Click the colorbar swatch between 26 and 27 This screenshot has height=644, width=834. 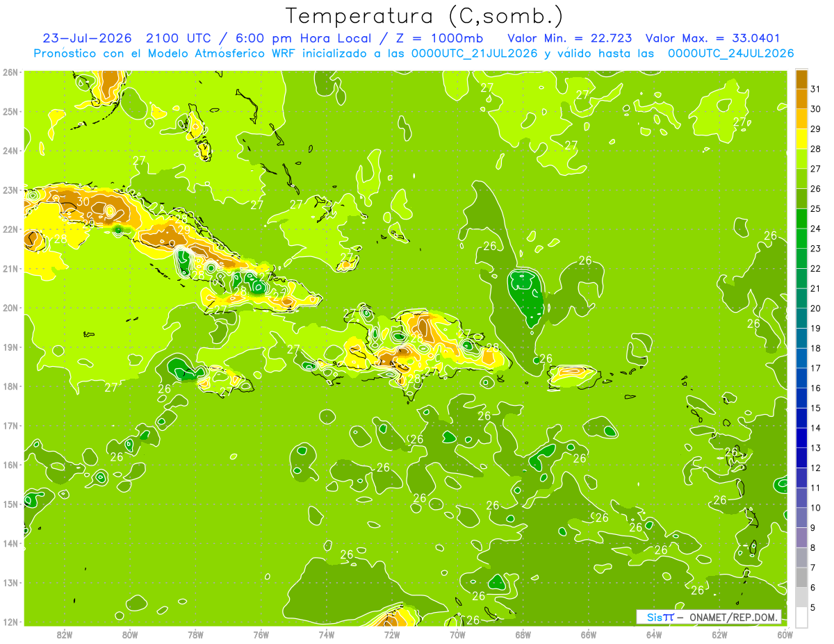(x=801, y=179)
